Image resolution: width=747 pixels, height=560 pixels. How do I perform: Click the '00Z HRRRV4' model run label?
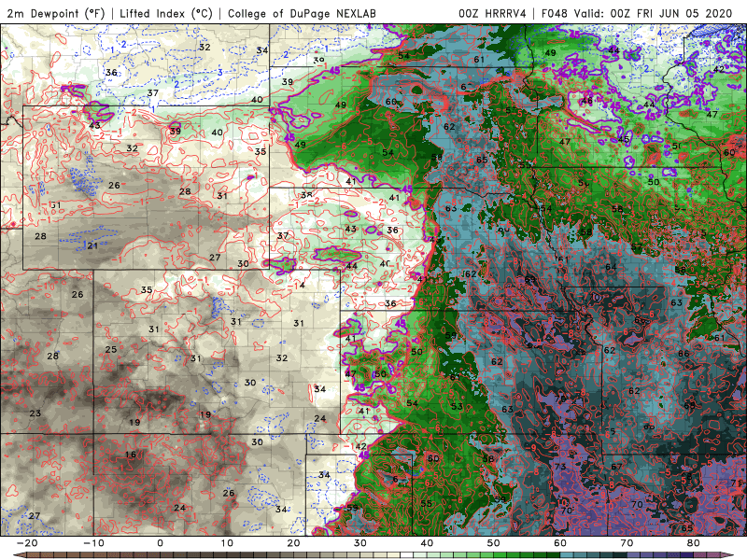[492, 13]
